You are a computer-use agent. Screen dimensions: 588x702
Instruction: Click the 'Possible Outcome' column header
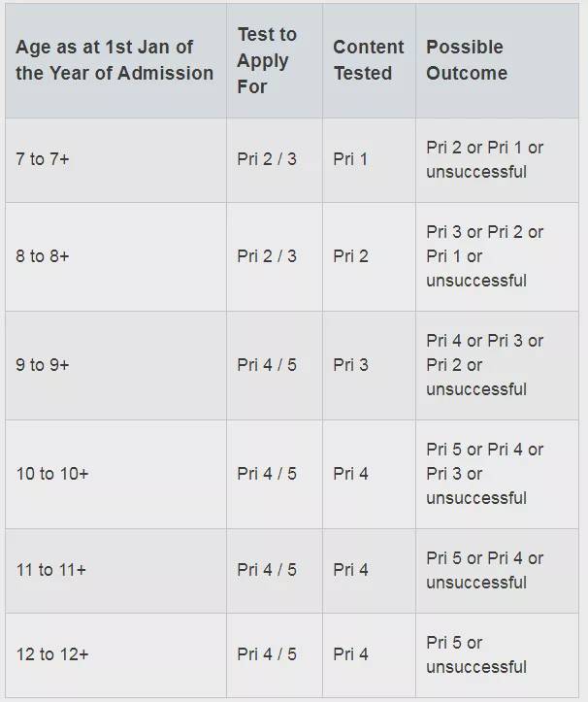pos(467,60)
